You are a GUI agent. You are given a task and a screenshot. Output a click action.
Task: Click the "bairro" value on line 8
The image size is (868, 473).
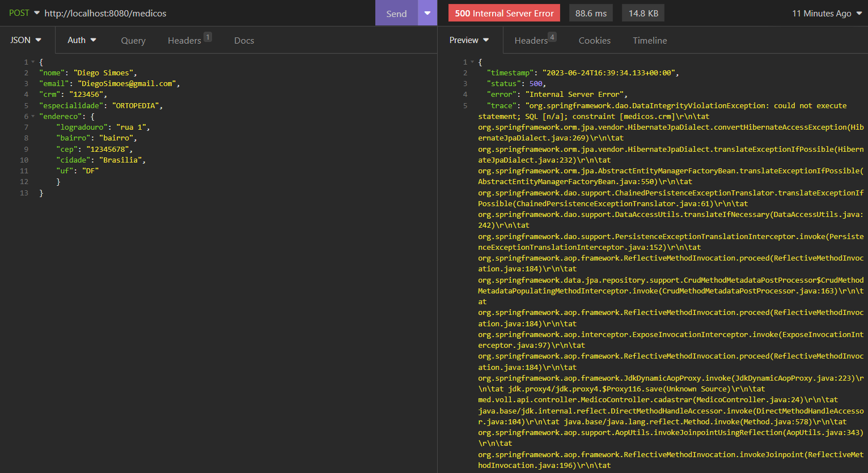click(116, 138)
